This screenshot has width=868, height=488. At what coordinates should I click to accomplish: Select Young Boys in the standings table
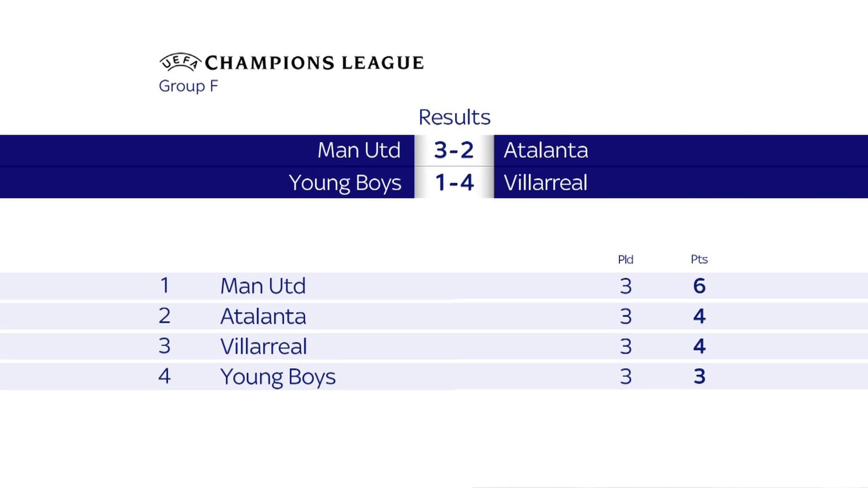click(278, 377)
